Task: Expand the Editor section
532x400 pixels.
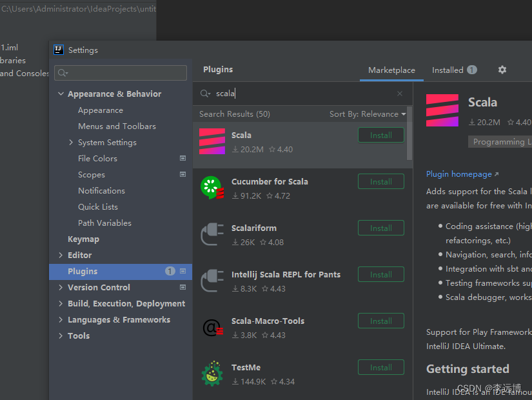Action: coord(61,255)
